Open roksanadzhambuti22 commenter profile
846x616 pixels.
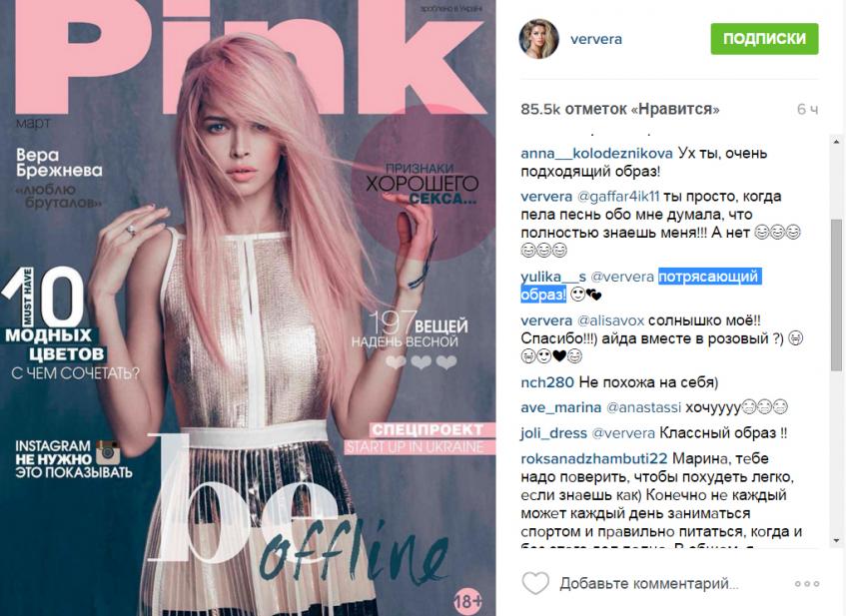tap(594, 458)
